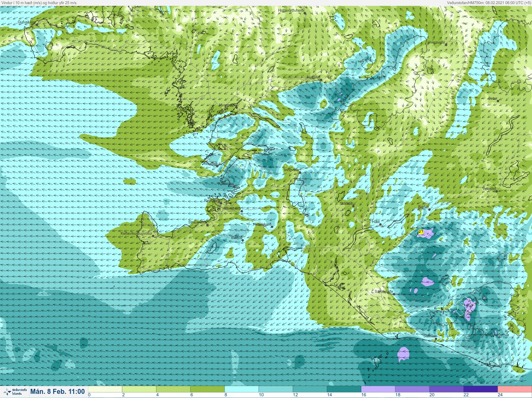Select the Steinar station label
Image resolution: width=532 pixels, height=398 pixels.
point(429,336)
